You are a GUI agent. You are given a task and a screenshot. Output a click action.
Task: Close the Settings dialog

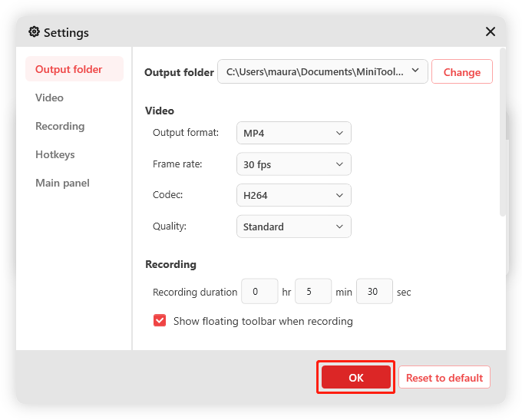tap(490, 32)
